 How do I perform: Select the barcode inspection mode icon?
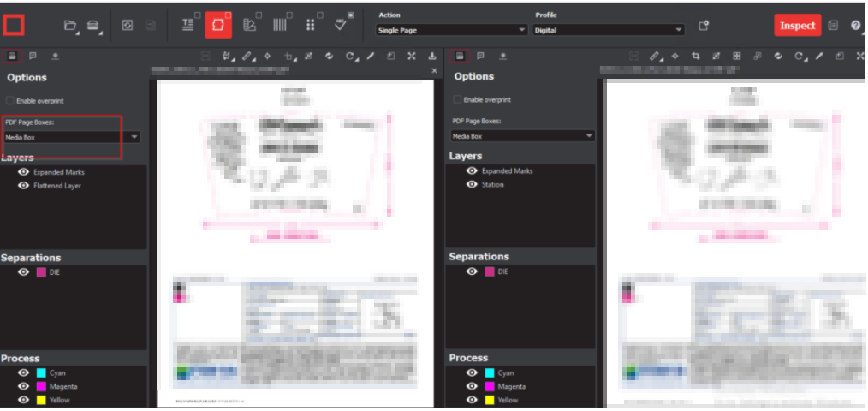pyautogui.click(x=280, y=26)
